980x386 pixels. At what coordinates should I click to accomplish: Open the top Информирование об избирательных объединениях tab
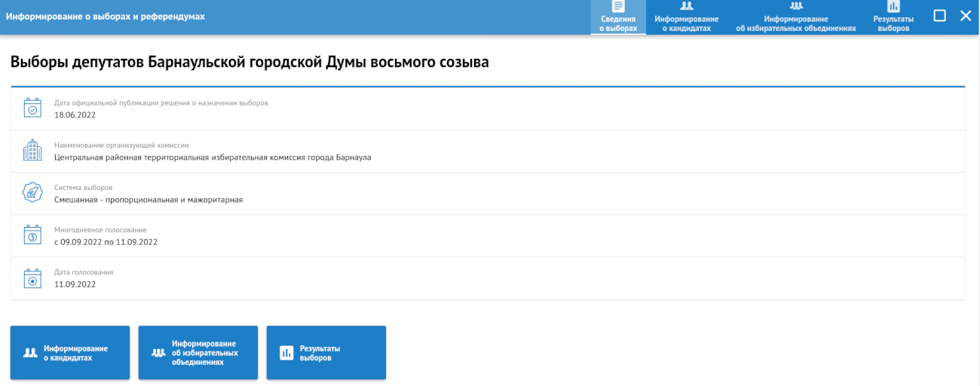[796, 17]
